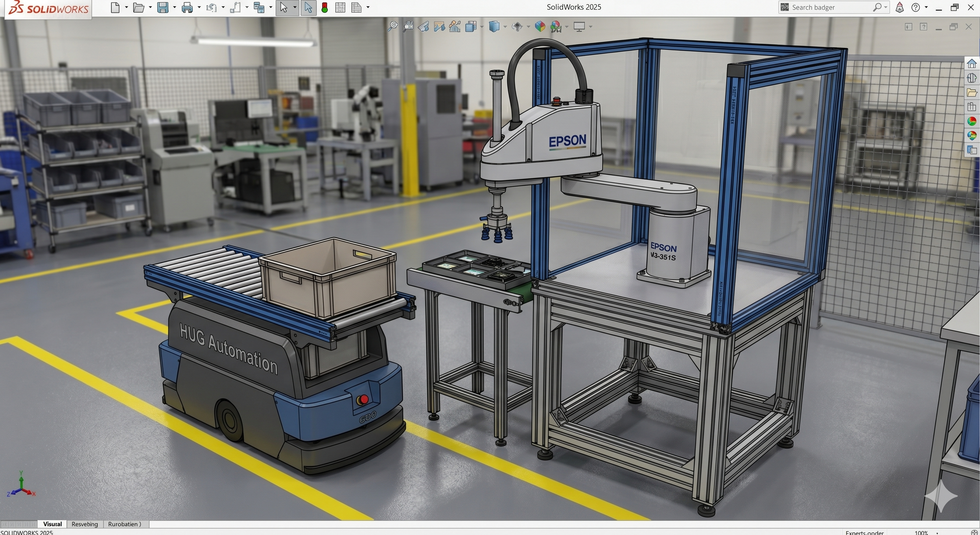Click the View Settings monitor icon
The height and width of the screenshot is (535, 980).
coord(579,27)
